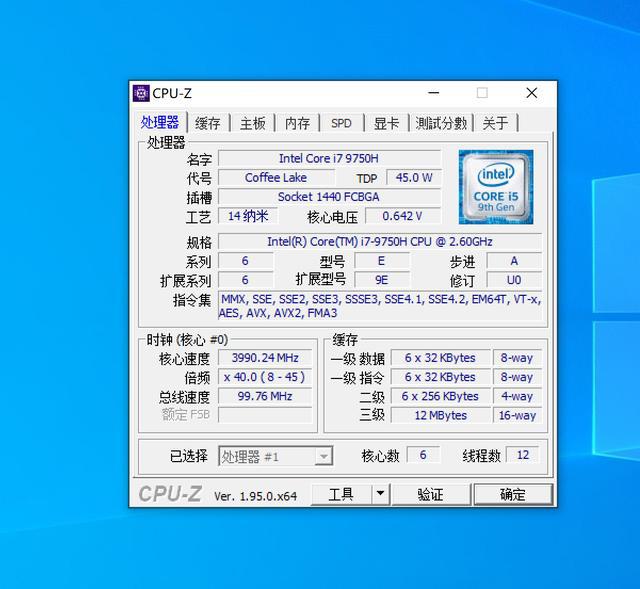
Task: Minimize the CPU-Z window
Action: pyautogui.click(x=433, y=93)
